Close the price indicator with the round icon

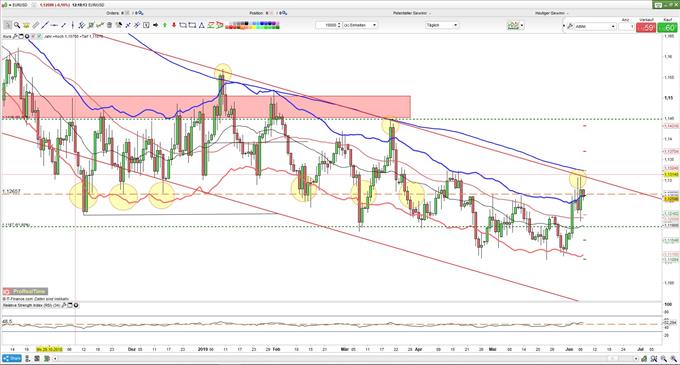click(27, 36)
